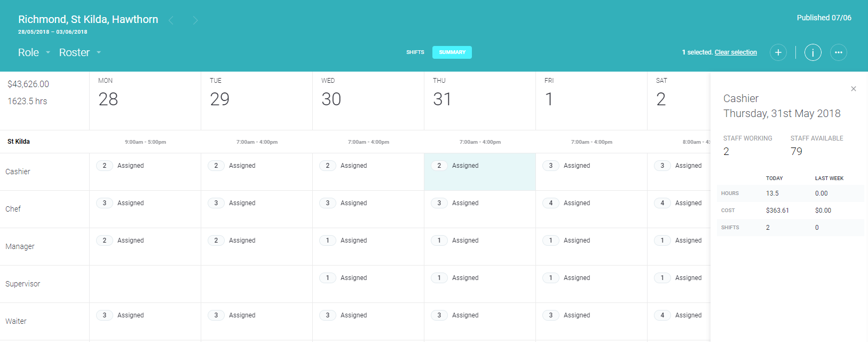Viewport: 868px width, 342px height.
Task: Expand the Role dropdown
Action: [34, 52]
